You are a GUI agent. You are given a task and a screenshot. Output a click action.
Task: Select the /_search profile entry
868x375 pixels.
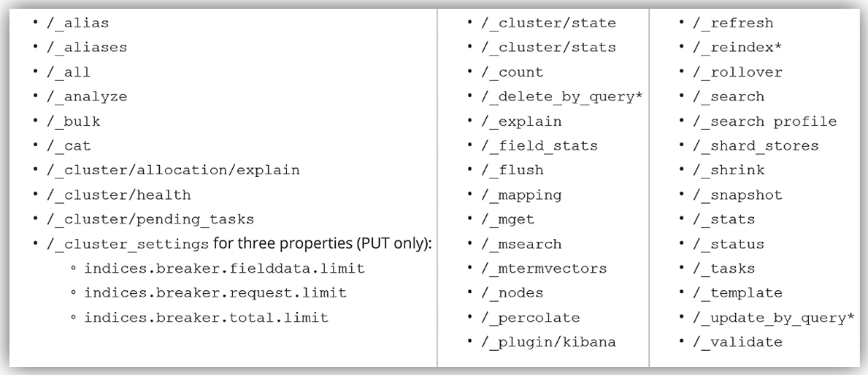coord(767,121)
